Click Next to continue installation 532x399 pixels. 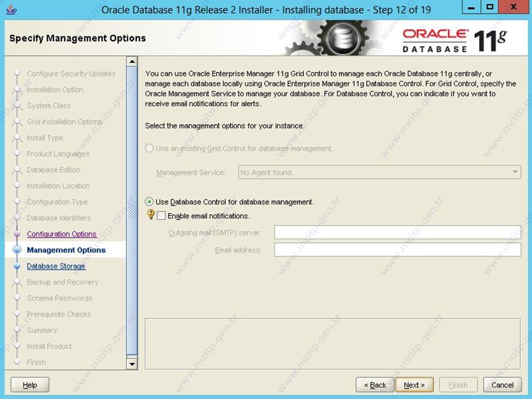coord(414,385)
